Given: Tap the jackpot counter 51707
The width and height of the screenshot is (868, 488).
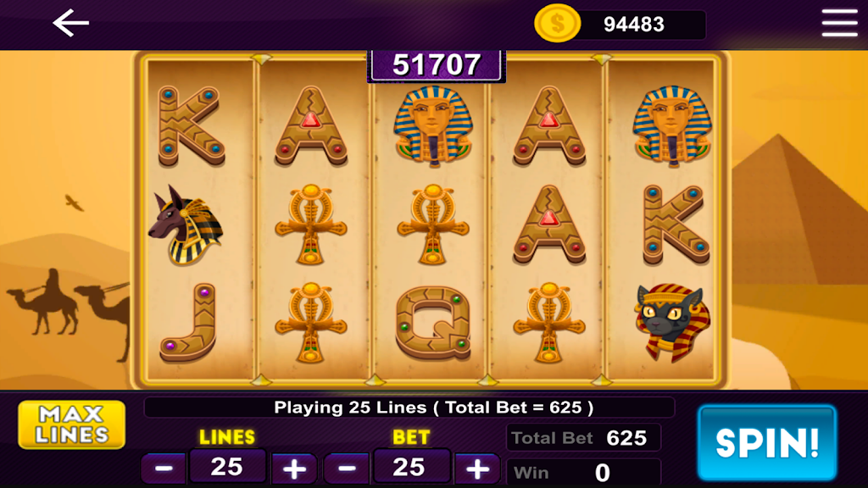Looking at the screenshot, I should [437, 64].
